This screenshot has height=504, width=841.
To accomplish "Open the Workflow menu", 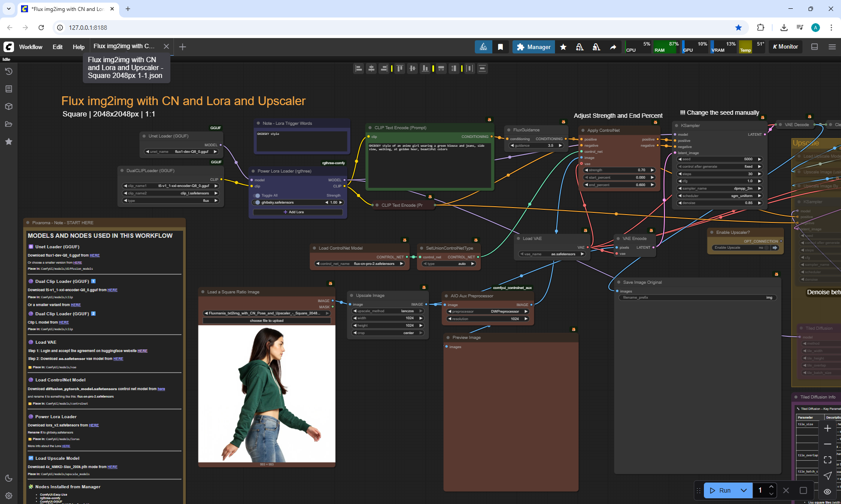I will pyautogui.click(x=31, y=47).
